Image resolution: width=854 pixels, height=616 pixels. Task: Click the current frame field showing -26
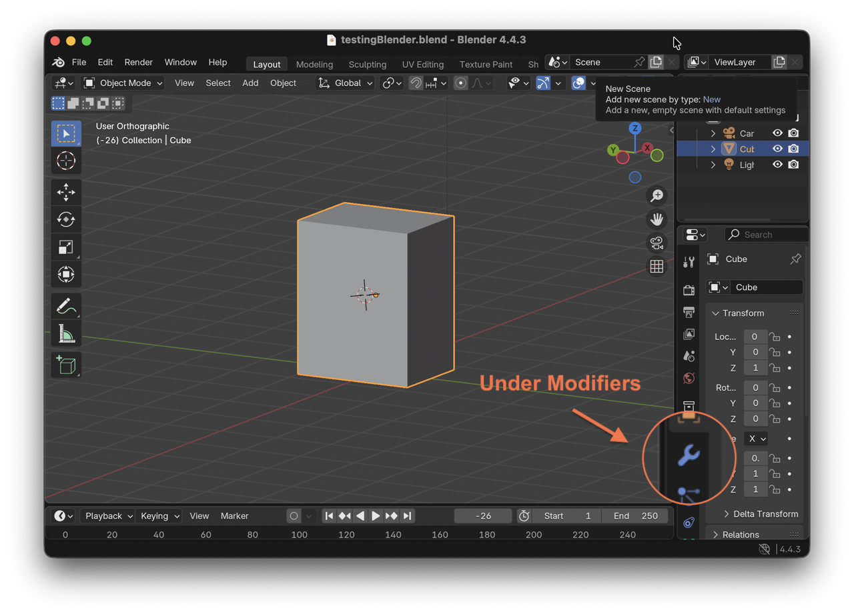[x=482, y=515]
